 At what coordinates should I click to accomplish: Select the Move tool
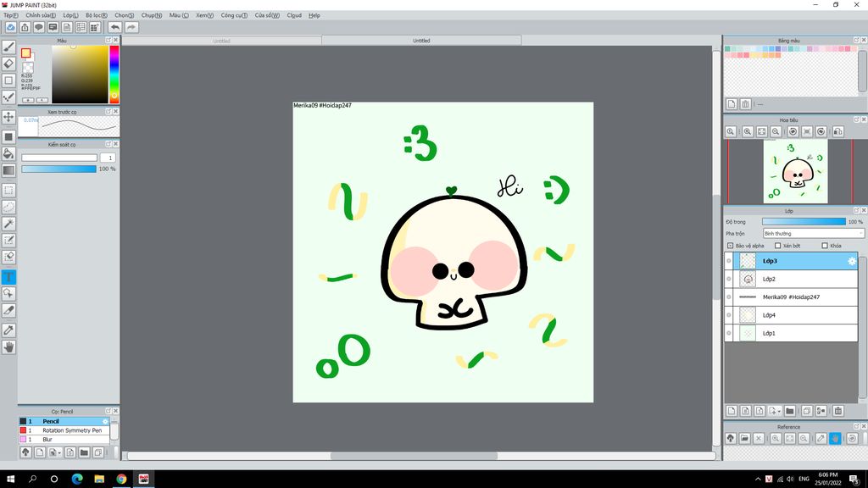coord(8,117)
